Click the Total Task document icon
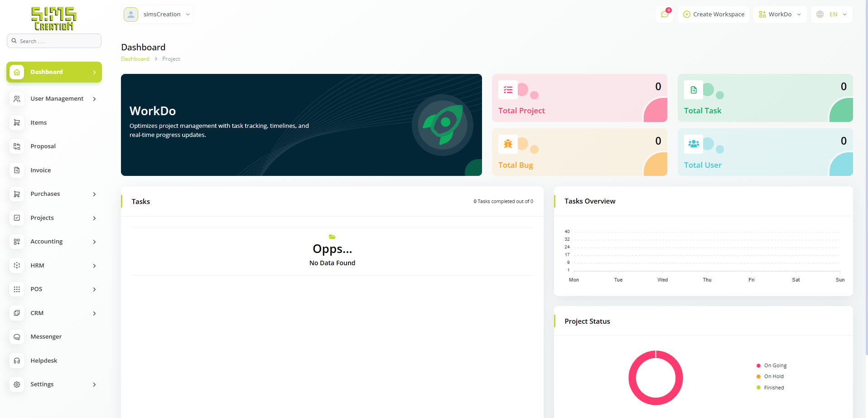The image size is (868, 418). pyautogui.click(x=693, y=90)
